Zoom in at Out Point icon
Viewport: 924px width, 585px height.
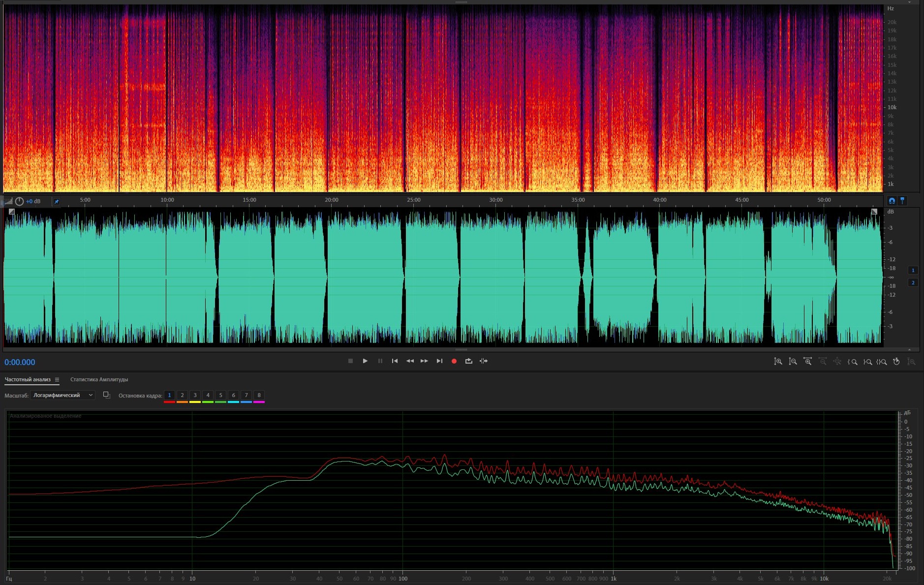(x=867, y=362)
